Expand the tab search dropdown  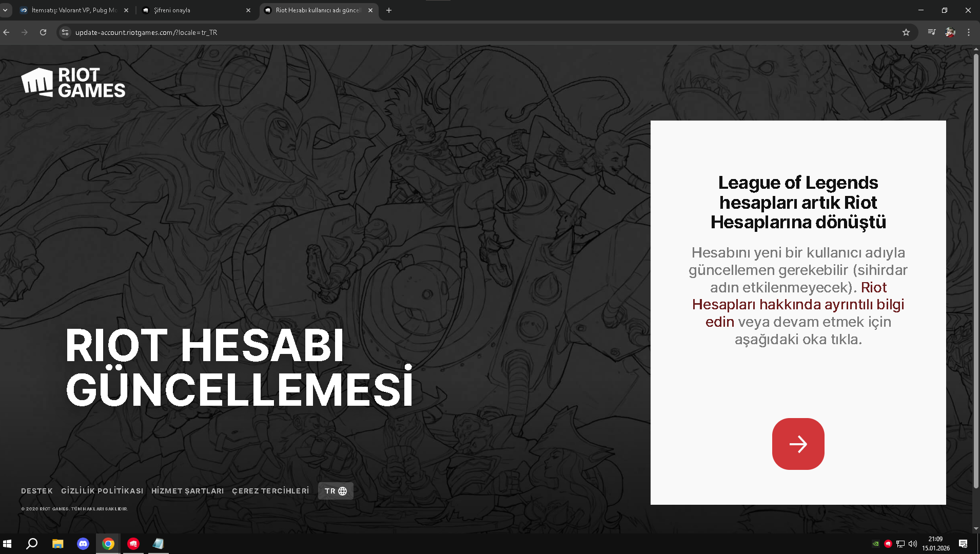pyautogui.click(x=5, y=10)
